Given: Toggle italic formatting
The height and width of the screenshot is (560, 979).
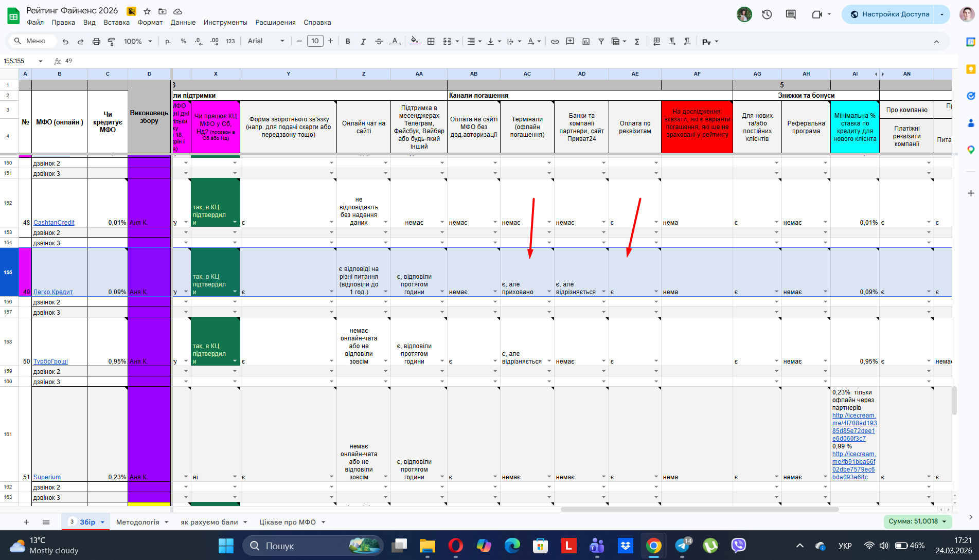Looking at the screenshot, I should pos(363,42).
